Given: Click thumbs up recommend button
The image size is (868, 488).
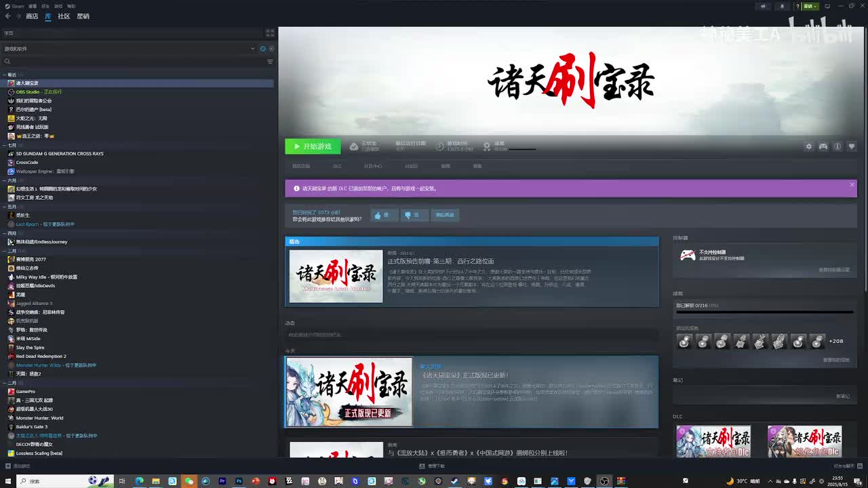Looking at the screenshot, I should point(384,215).
